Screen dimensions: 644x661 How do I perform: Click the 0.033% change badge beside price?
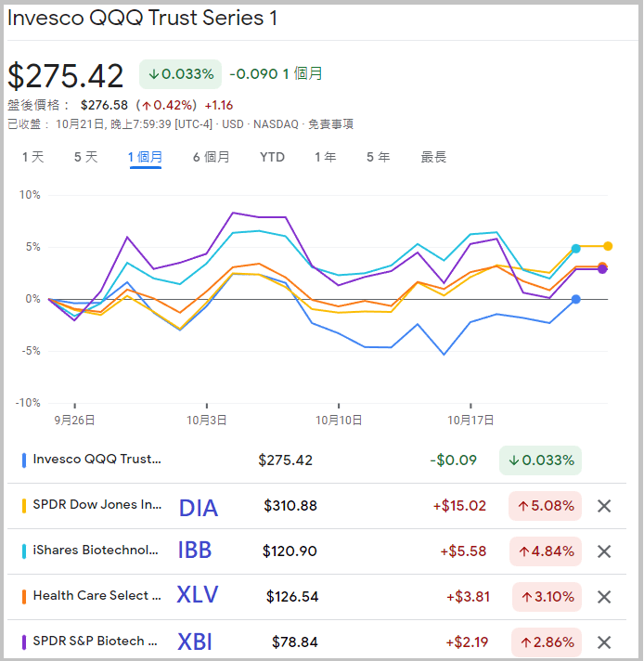click(x=180, y=73)
